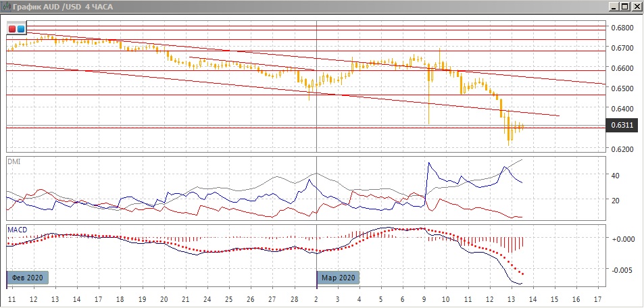Click the blue square icon on chart
The image size is (644, 308).
(21, 29)
